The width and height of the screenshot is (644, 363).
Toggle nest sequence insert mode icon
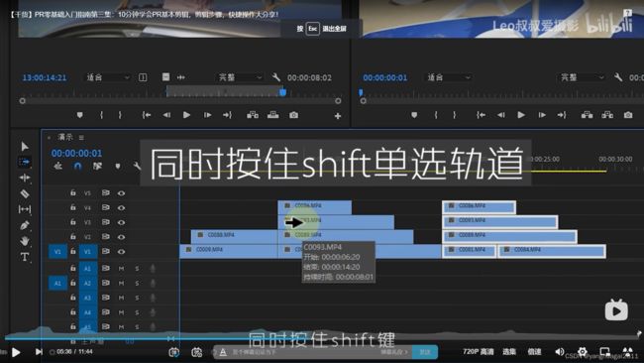tap(57, 166)
